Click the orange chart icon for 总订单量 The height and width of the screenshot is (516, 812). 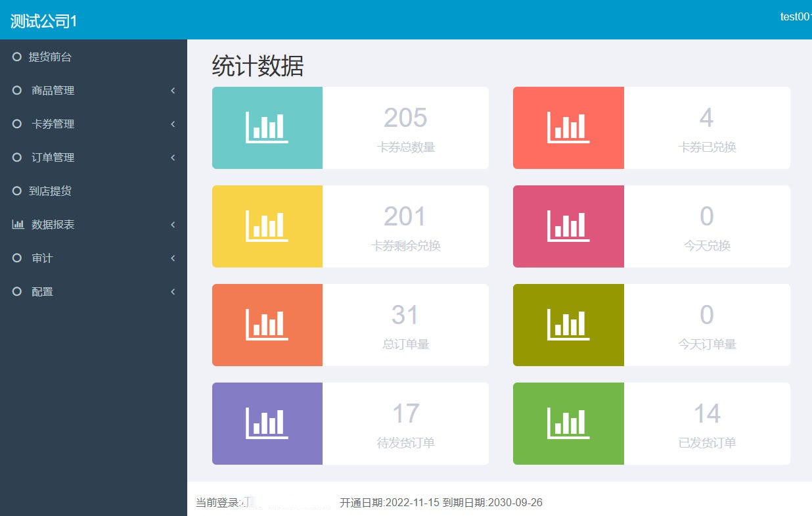click(267, 325)
